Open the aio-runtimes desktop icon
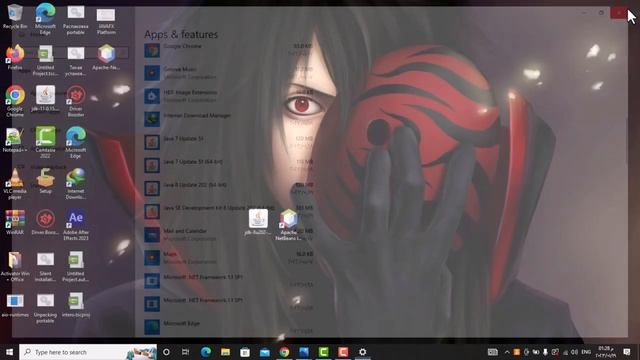The height and width of the screenshot is (360, 640). coord(15,305)
